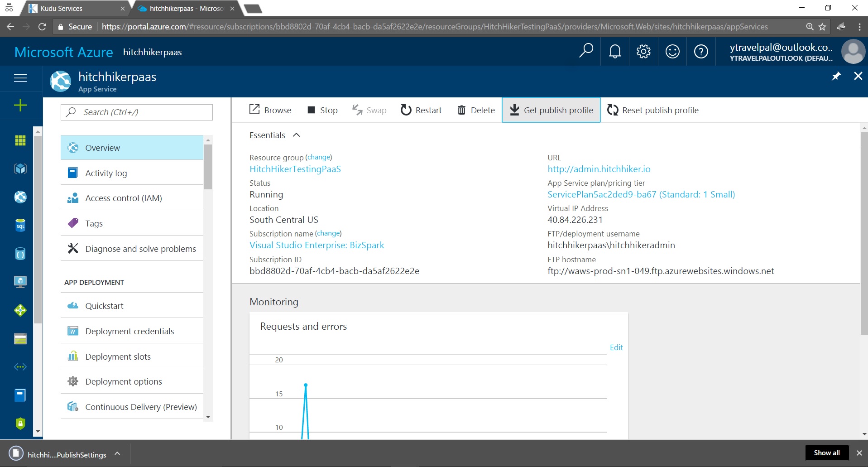Click the account avatar picture
Viewport: 868px width, 467px height.
click(x=853, y=51)
